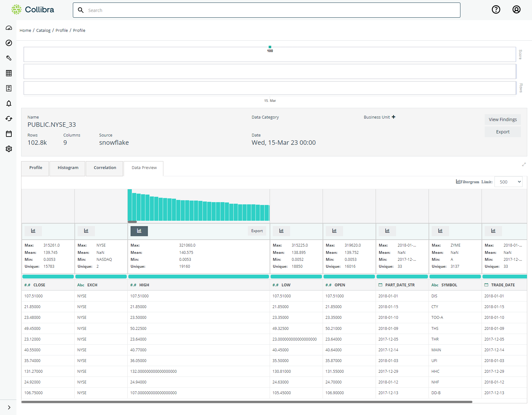Switch to the Histogram tab
Screen dimensions: 532x415
point(68,168)
